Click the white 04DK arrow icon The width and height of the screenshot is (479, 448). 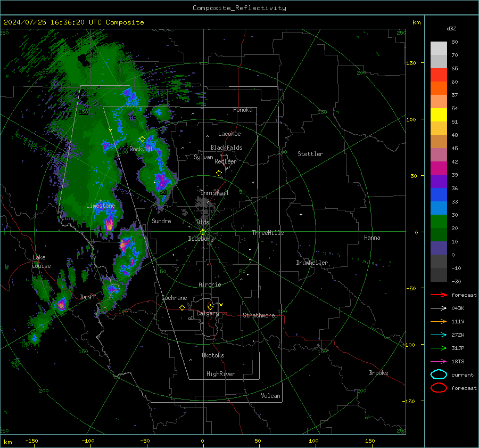pyautogui.click(x=439, y=308)
